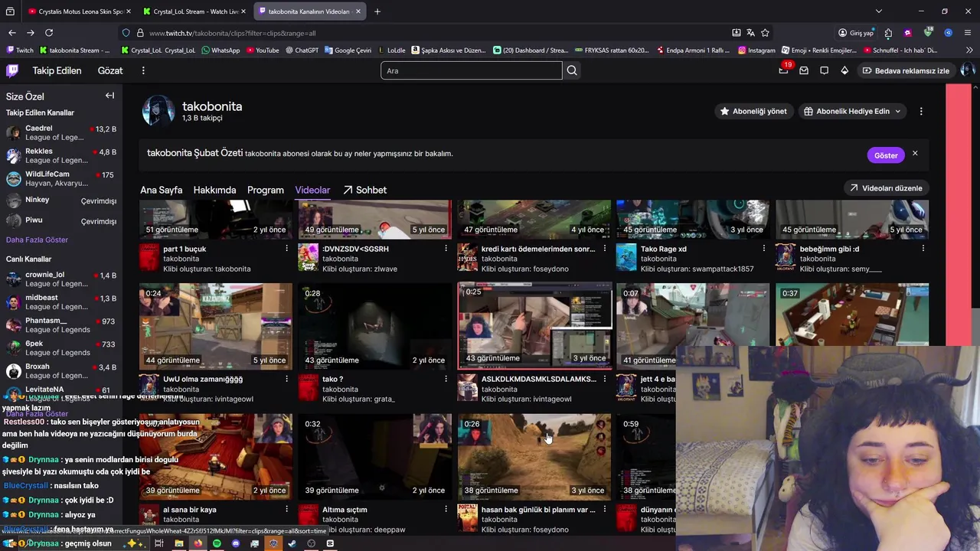The image size is (980, 551).
Task: Open crownie_lol live channel in the sidebar
Action: pyautogui.click(x=61, y=279)
